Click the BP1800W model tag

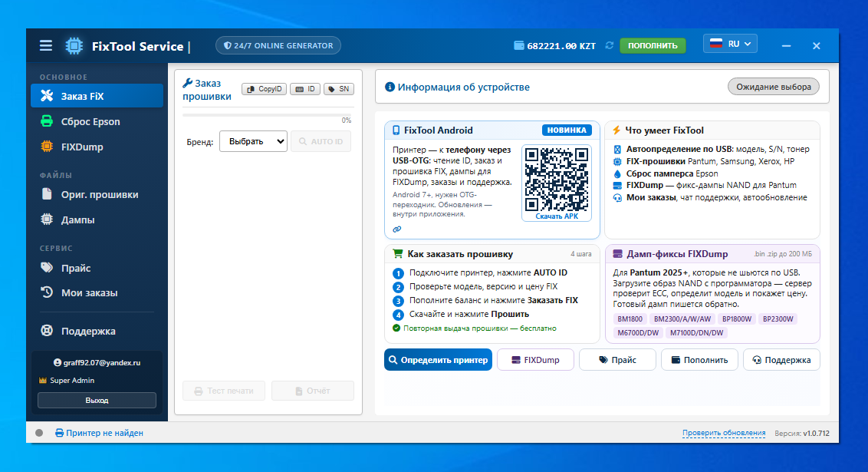click(737, 319)
